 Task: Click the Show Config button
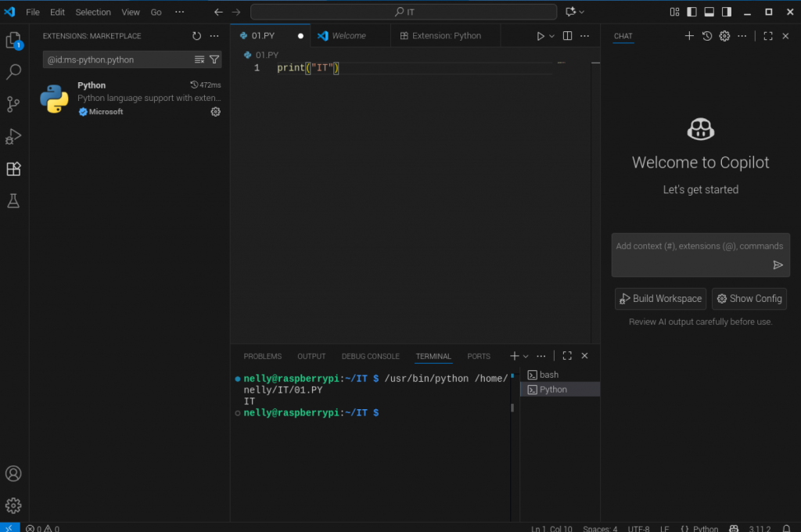(x=749, y=299)
